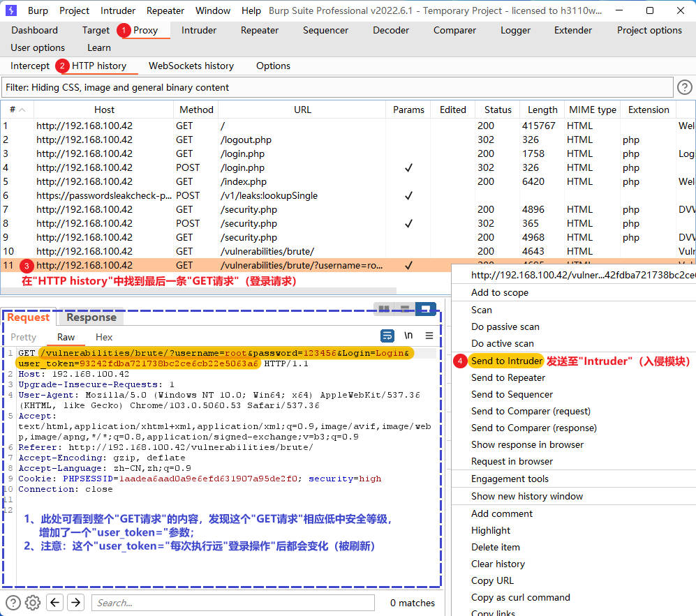The image size is (696, 616).
Task: Switch to Pretty view
Action: coord(23,337)
